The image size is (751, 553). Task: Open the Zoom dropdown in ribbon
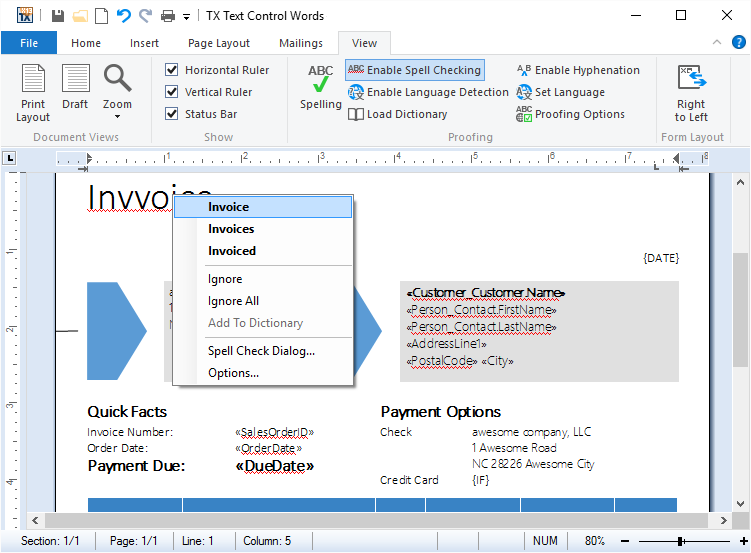tap(117, 92)
